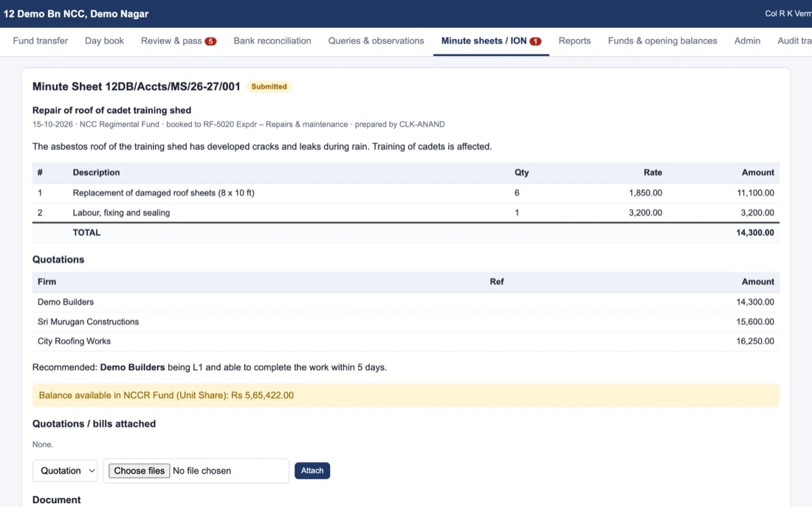The width and height of the screenshot is (812, 507).
Task: Click the rate 3,200.00 in Rate column
Action: pos(645,213)
